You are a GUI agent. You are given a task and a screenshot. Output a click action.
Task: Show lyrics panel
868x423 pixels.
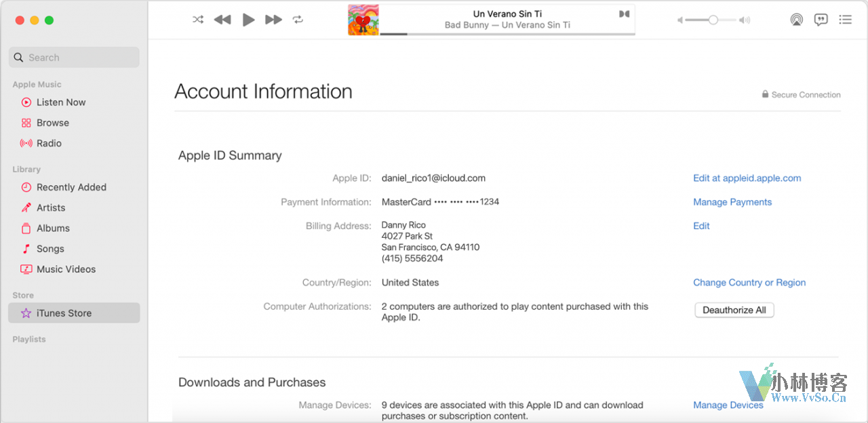coord(821,20)
